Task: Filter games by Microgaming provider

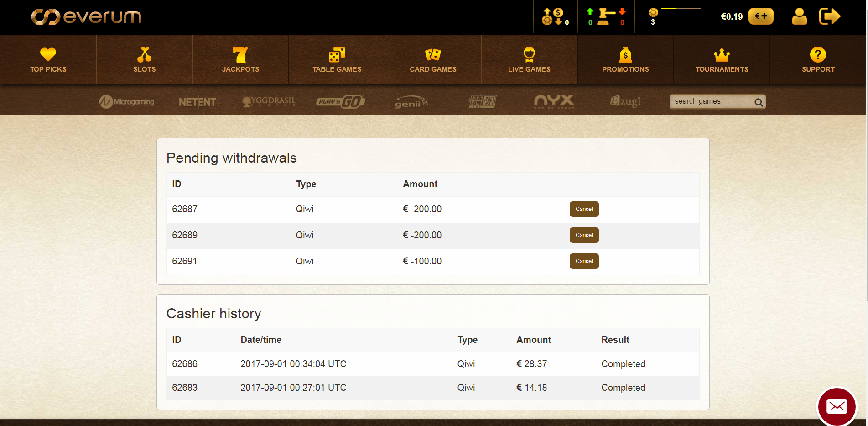Action: click(127, 101)
